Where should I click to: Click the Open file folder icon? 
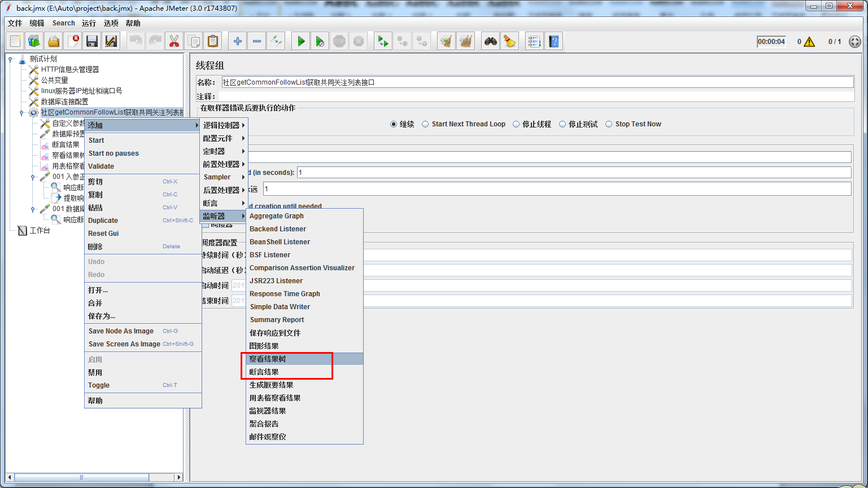pos(54,41)
